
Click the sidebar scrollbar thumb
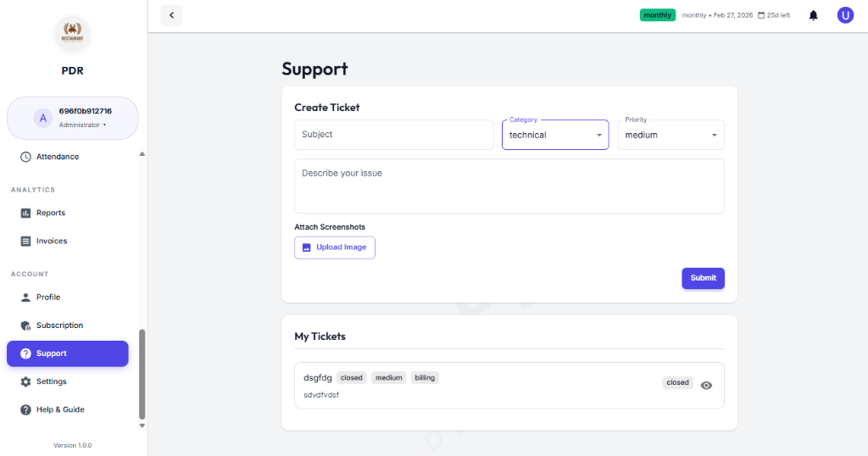click(x=142, y=374)
